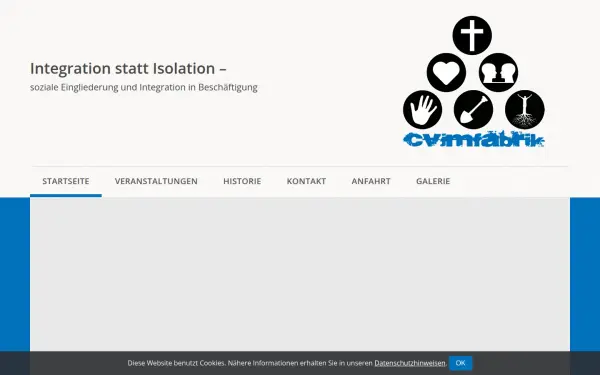Accept cookies with the OK button
The width and height of the screenshot is (600, 375).
pos(460,363)
